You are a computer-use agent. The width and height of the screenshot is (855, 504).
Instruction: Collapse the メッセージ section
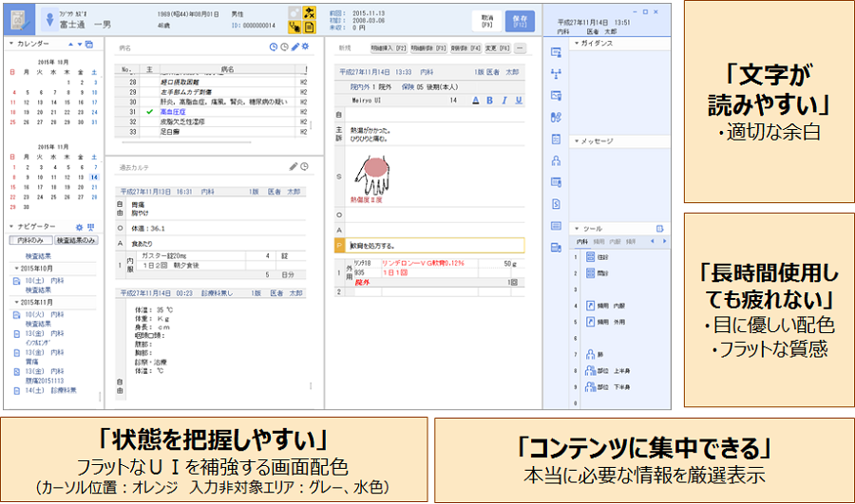[x=575, y=141]
